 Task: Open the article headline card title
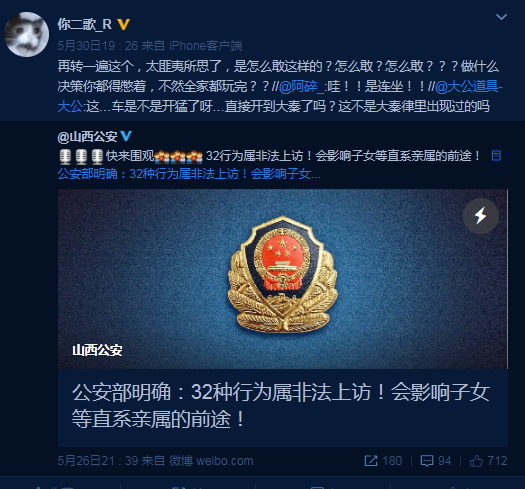point(281,405)
